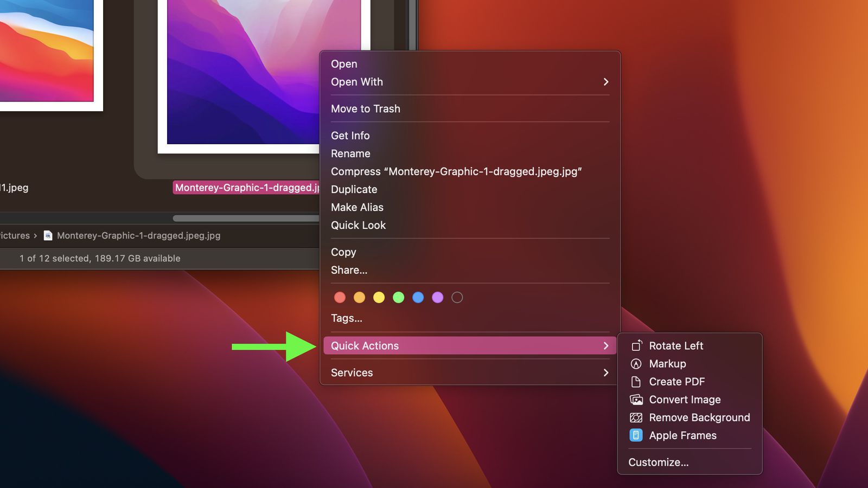Click the Convert Image icon
This screenshot has width=868, height=488.
636,400
